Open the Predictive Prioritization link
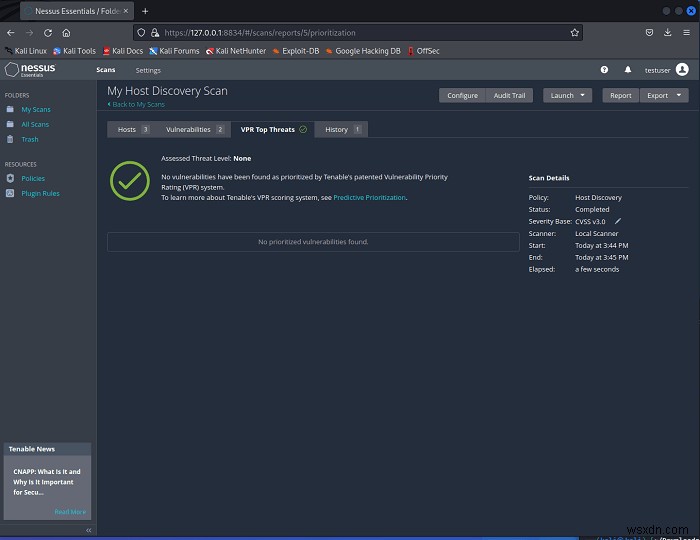The image size is (700, 540). tap(370, 197)
